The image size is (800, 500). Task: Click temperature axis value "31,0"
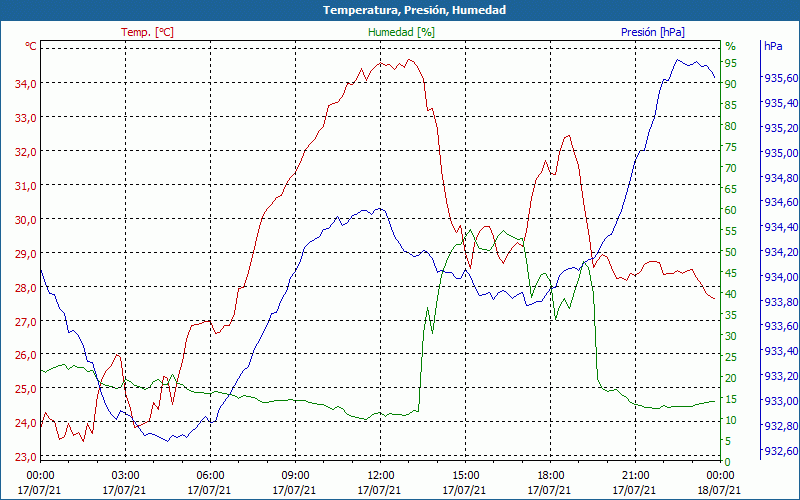coord(25,186)
